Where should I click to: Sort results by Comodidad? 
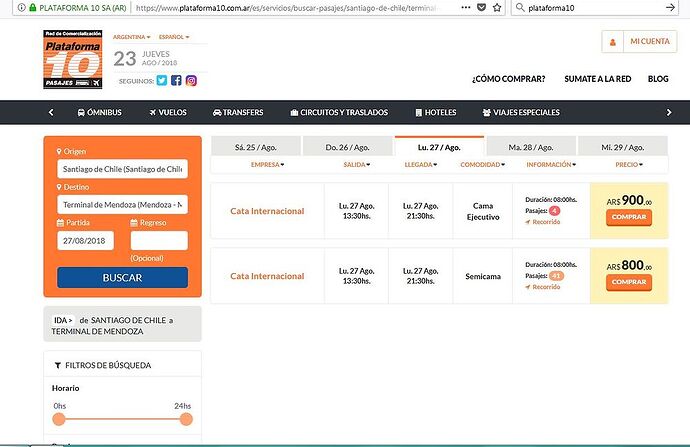coord(483,165)
